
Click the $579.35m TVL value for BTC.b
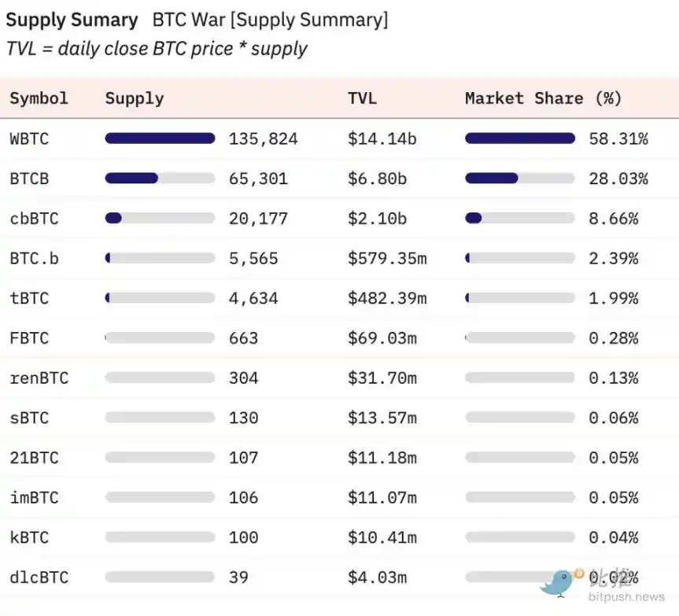point(387,258)
